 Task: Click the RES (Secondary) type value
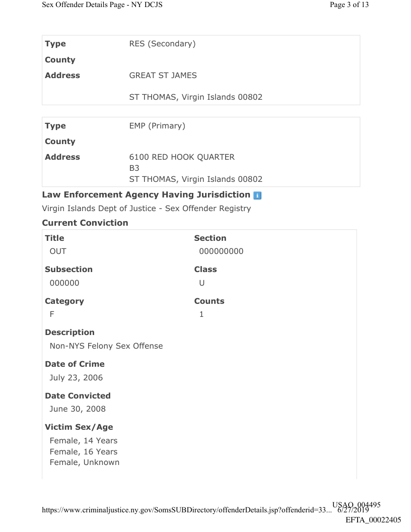coord(162,44)
